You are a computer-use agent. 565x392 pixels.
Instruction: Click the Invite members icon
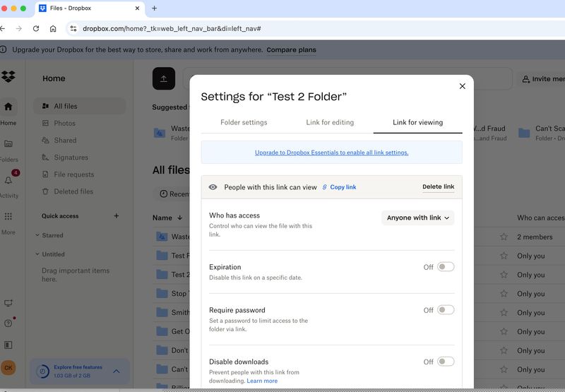tap(526, 79)
